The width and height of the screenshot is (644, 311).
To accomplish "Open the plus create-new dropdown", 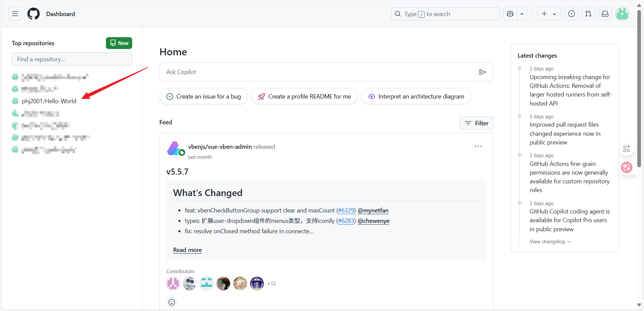I will coord(549,14).
